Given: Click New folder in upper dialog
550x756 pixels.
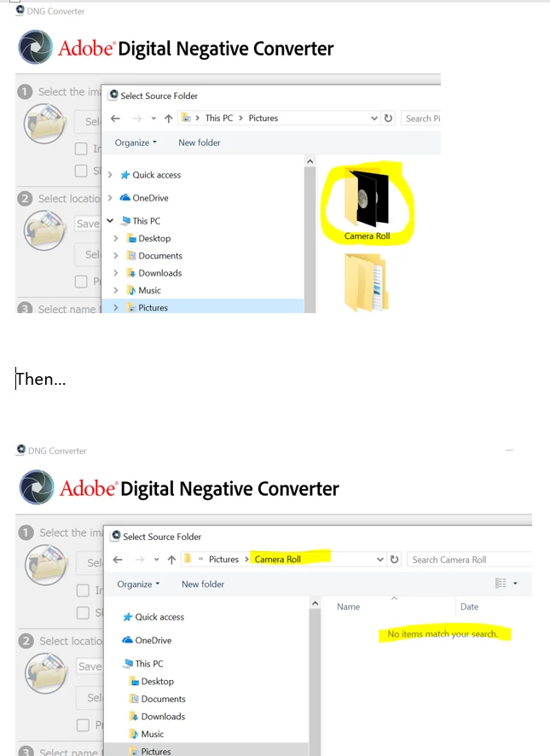Looking at the screenshot, I should pyautogui.click(x=199, y=142).
